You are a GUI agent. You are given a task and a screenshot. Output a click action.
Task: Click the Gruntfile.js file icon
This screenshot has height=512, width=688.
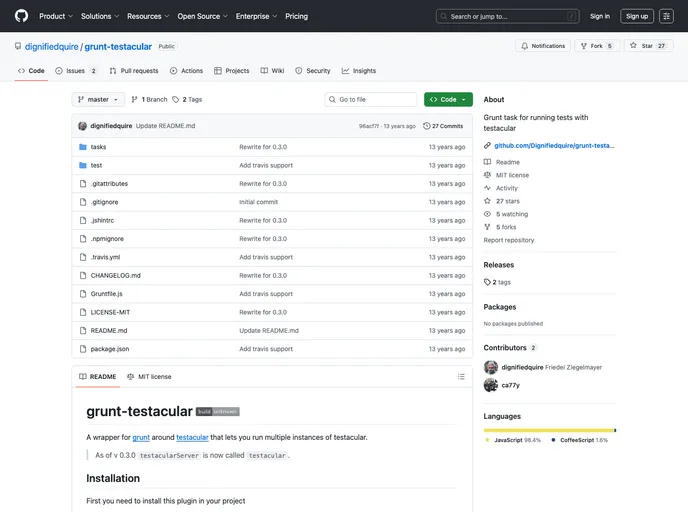[x=83, y=294]
